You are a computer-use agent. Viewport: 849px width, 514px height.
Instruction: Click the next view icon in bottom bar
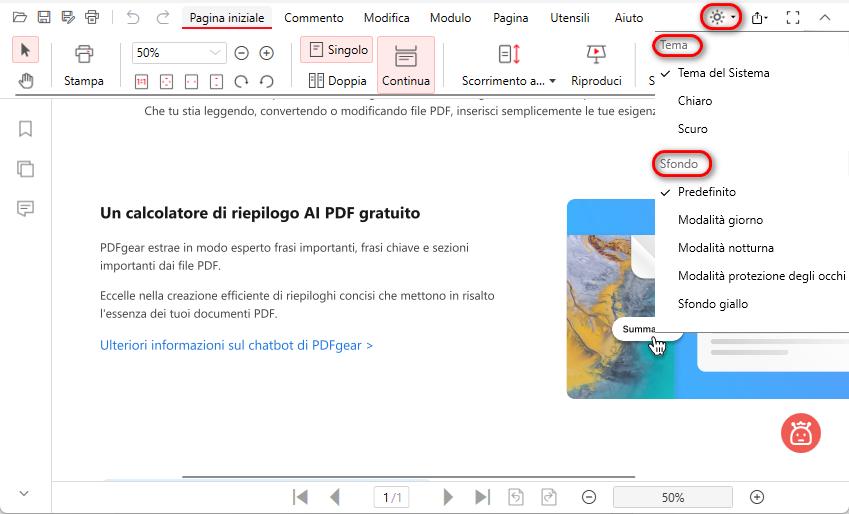click(549, 497)
